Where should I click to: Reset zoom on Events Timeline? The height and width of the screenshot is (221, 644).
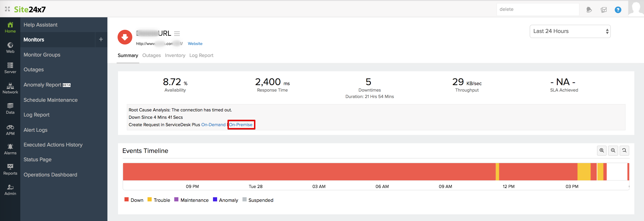[624, 150]
